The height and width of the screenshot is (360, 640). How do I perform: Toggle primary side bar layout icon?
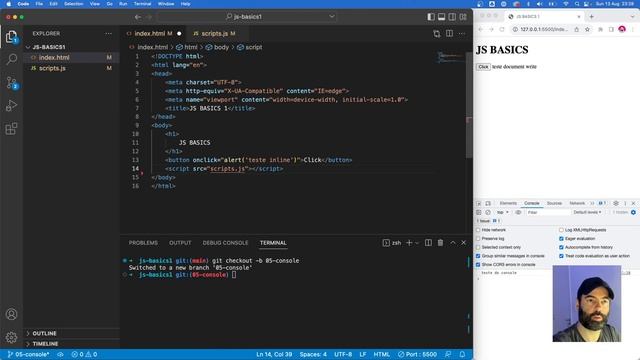coord(431,17)
